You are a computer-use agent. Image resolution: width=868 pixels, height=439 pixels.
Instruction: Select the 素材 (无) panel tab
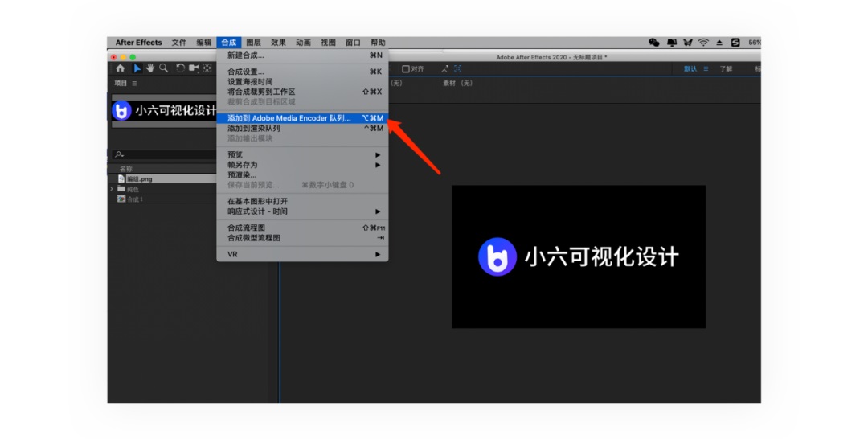coord(458,83)
